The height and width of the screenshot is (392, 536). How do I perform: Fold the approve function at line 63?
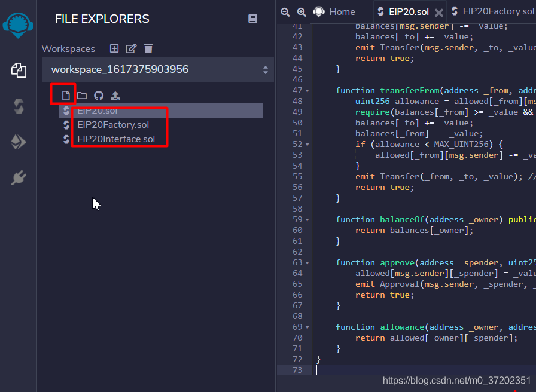[307, 263]
